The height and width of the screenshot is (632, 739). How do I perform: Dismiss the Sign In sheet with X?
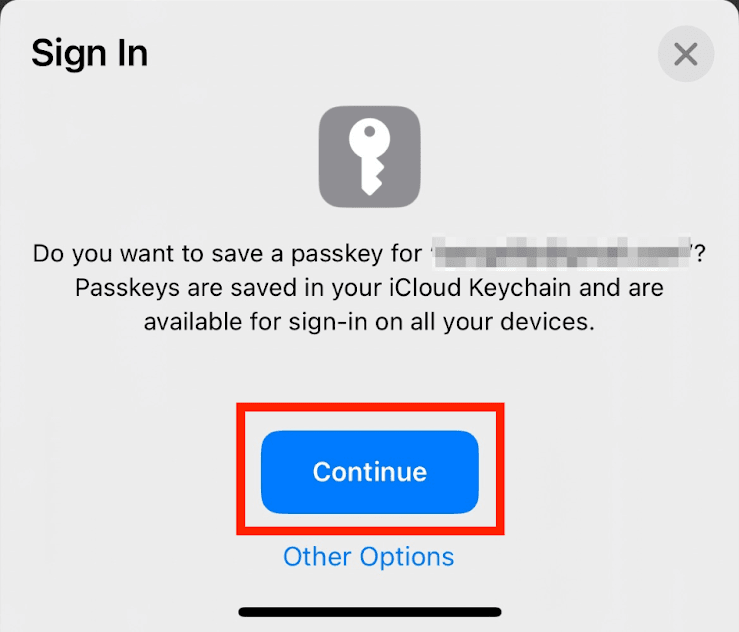tap(686, 54)
